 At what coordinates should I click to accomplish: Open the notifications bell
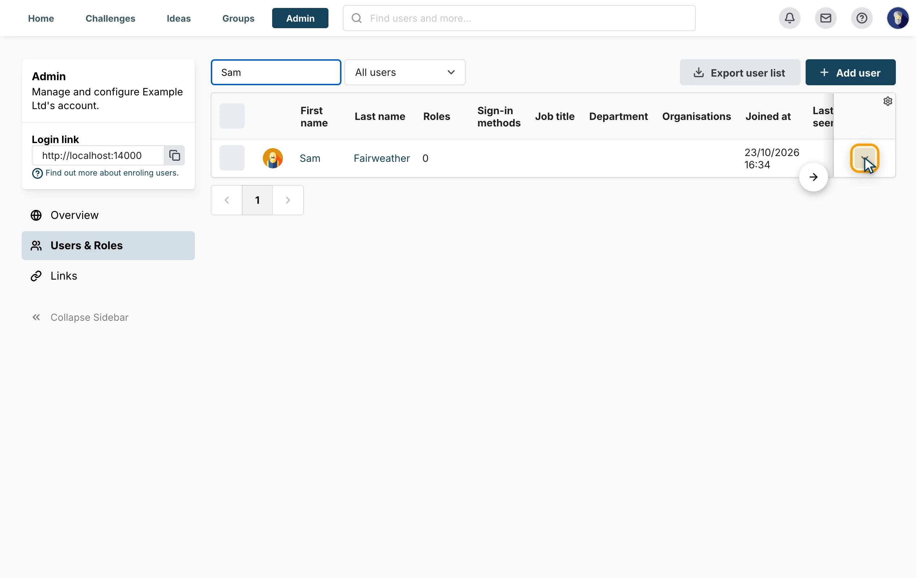click(789, 18)
